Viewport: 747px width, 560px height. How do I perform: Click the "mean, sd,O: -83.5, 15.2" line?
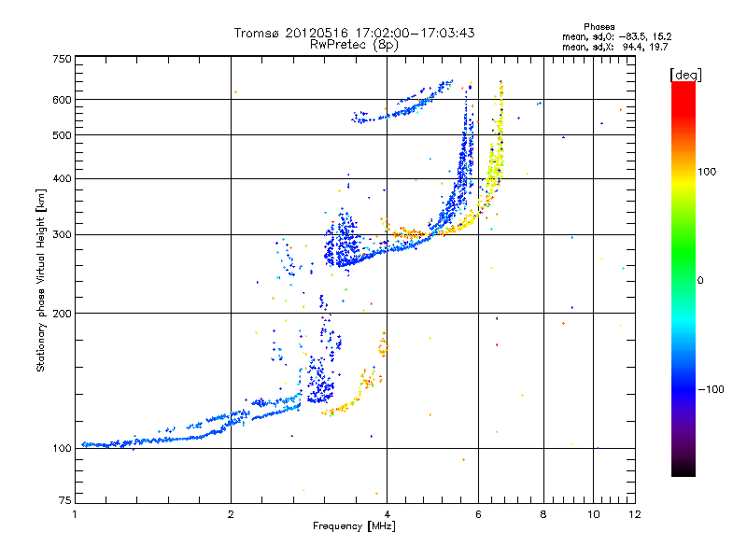(617, 36)
